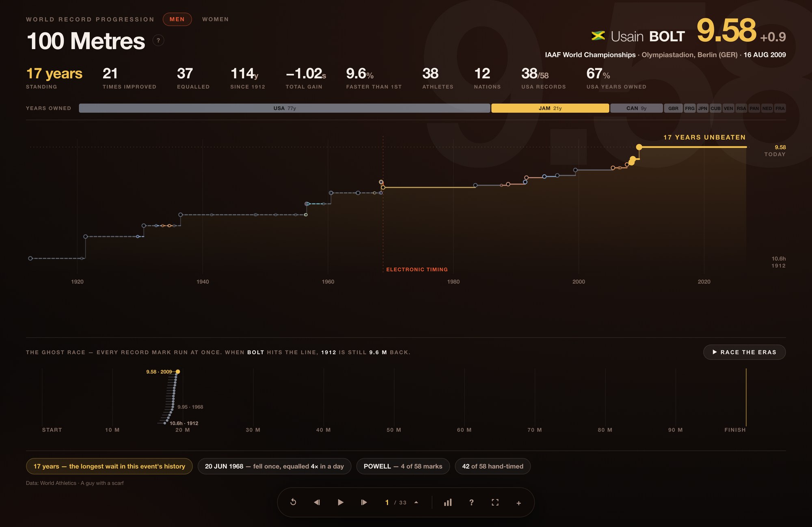Click the JPN segment in years owned
The height and width of the screenshot is (527, 812).
(x=702, y=108)
